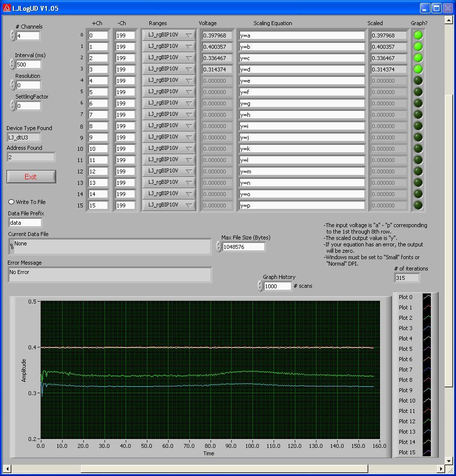Toggle the Graph LED for channel 0

[418, 35]
